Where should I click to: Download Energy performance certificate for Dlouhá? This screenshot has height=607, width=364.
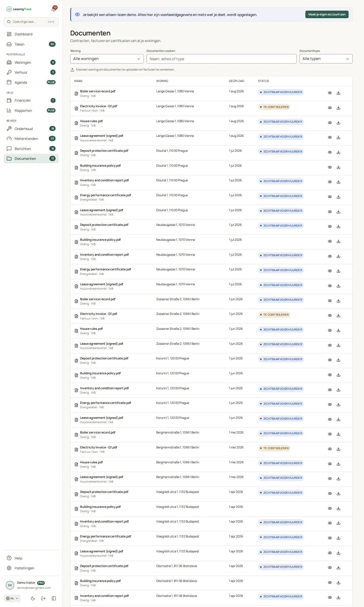pyautogui.click(x=338, y=197)
